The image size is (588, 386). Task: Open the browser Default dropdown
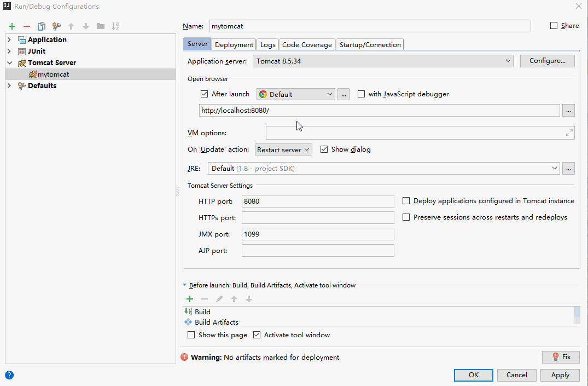295,94
